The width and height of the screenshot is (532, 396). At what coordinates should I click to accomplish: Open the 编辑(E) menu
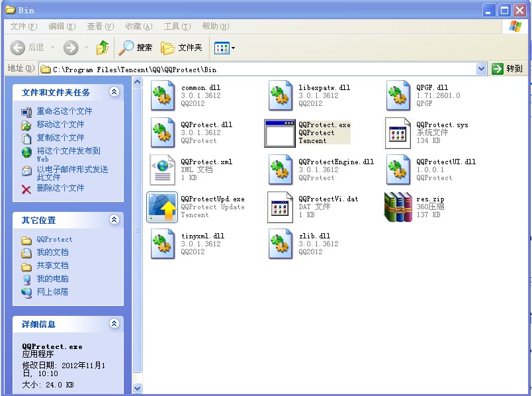pyautogui.click(x=62, y=26)
